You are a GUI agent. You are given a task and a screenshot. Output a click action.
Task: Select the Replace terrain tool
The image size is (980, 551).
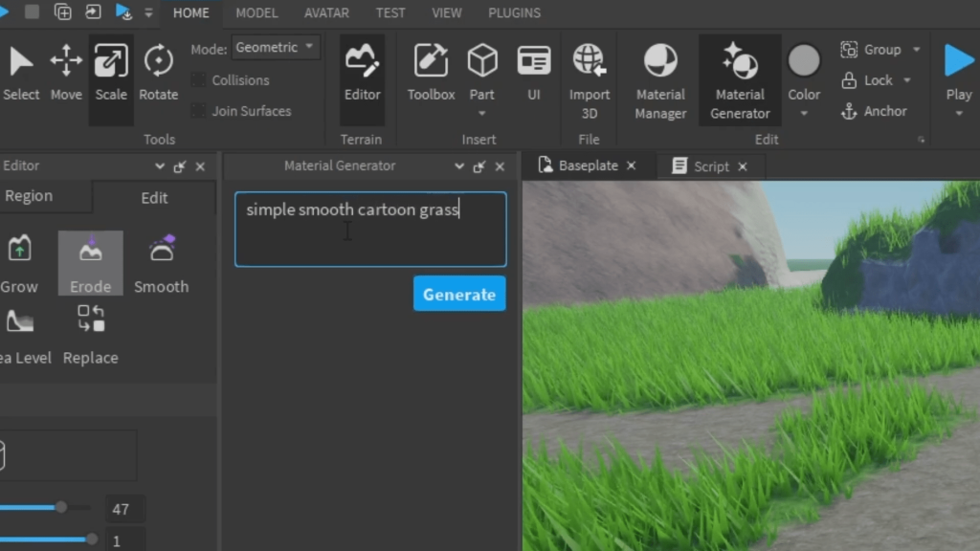[91, 336]
